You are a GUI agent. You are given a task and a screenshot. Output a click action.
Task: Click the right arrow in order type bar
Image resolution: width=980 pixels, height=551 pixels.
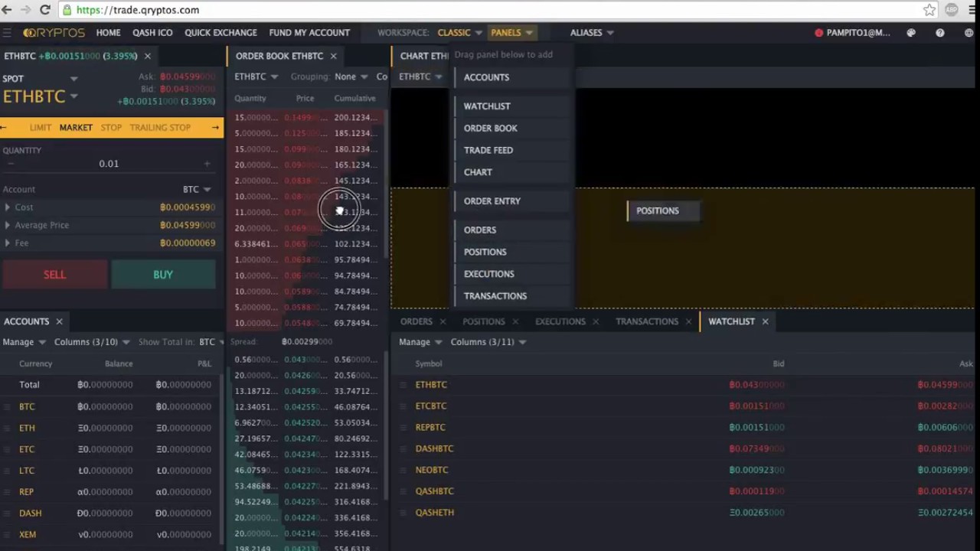pyautogui.click(x=215, y=128)
